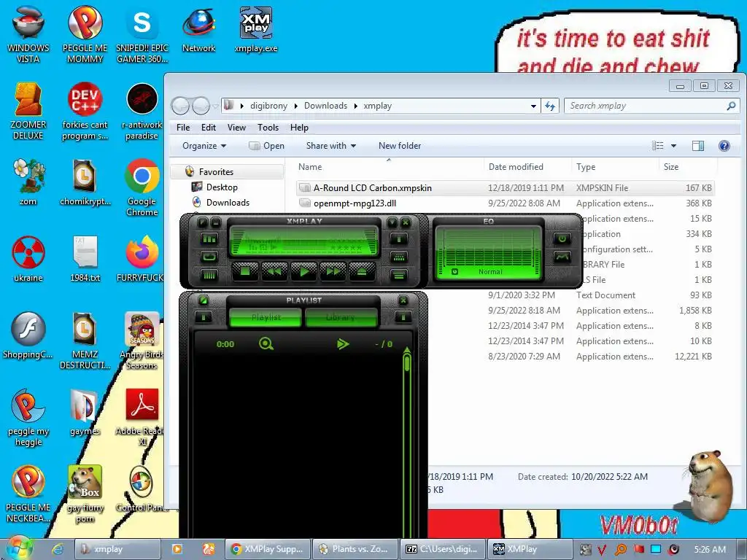Viewport: 747px width, 560px height.
Task: Expand the Share with dropdown
Action: pos(331,146)
